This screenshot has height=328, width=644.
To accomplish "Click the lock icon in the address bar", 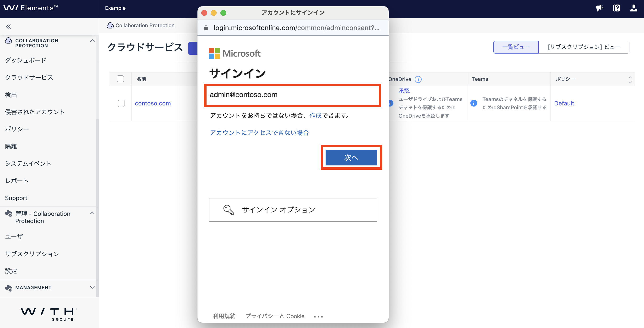I will [206, 28].
